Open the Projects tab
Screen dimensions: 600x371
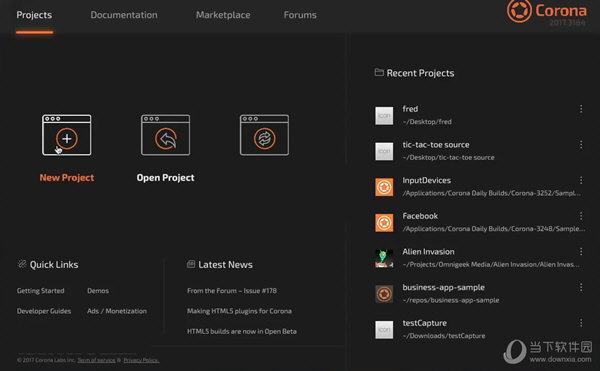[34, 15]
